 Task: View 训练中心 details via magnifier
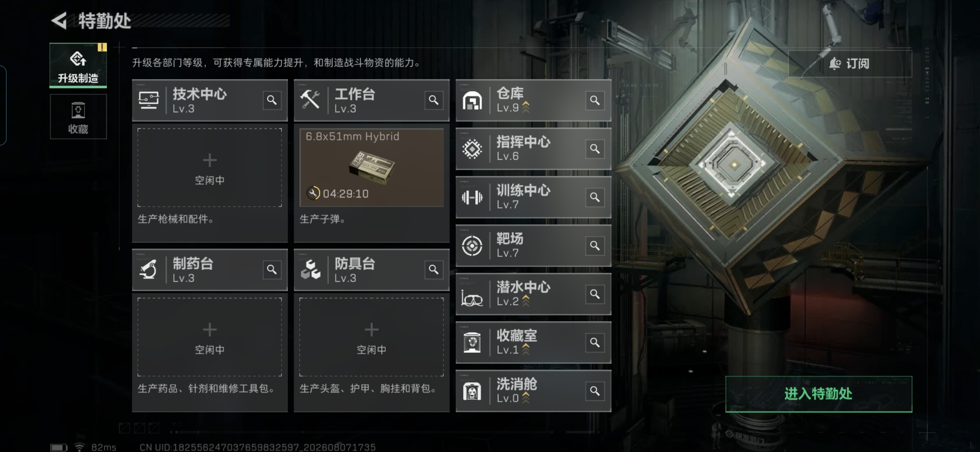[x=595, y=197]
